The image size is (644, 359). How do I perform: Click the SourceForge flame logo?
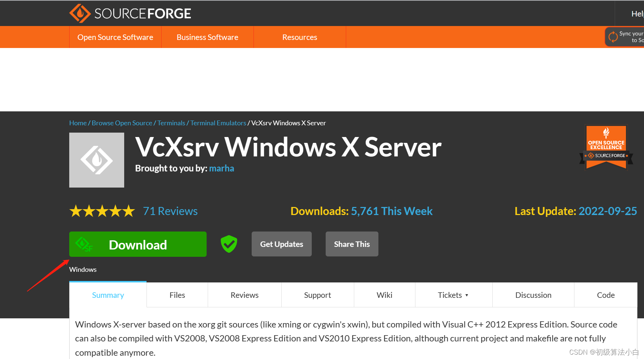click(x=80, y=13)
